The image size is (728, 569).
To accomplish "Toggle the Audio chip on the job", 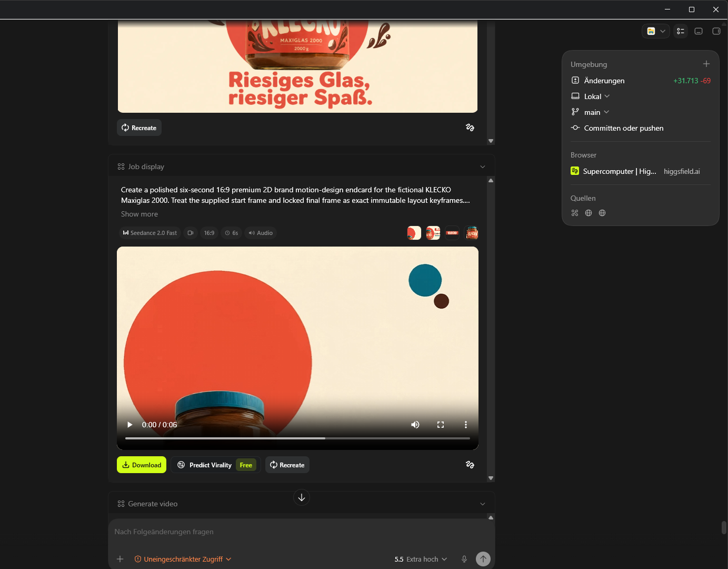I will tap(261, 233).
